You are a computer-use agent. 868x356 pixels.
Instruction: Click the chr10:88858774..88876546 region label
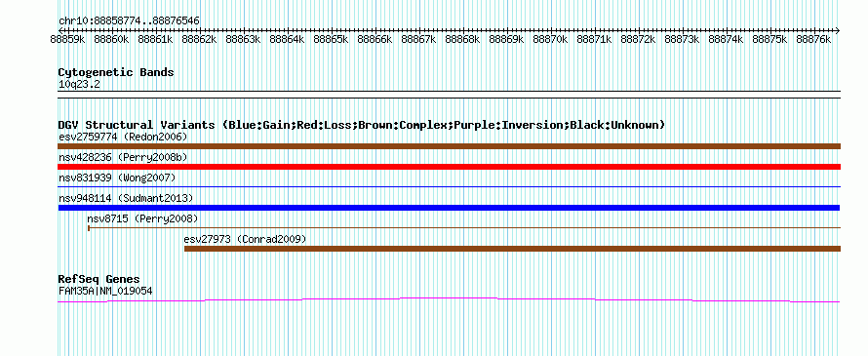(129, 20)
